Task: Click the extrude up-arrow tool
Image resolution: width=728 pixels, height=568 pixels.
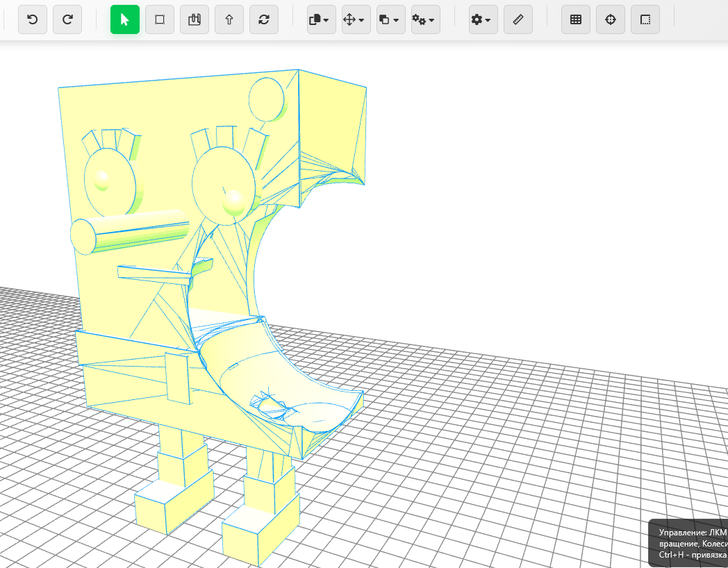Action: (x=229, y=19)
